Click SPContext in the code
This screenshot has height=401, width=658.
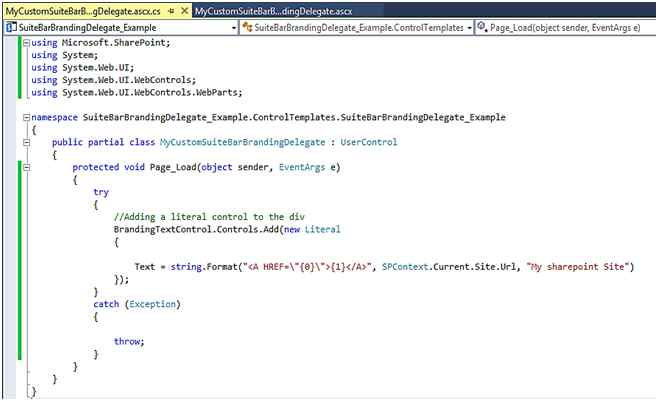click(x=405, y=267)
